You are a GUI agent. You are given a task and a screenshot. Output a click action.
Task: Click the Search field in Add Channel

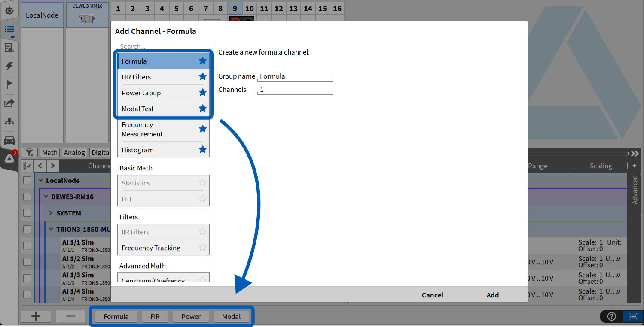coord(164,46)
